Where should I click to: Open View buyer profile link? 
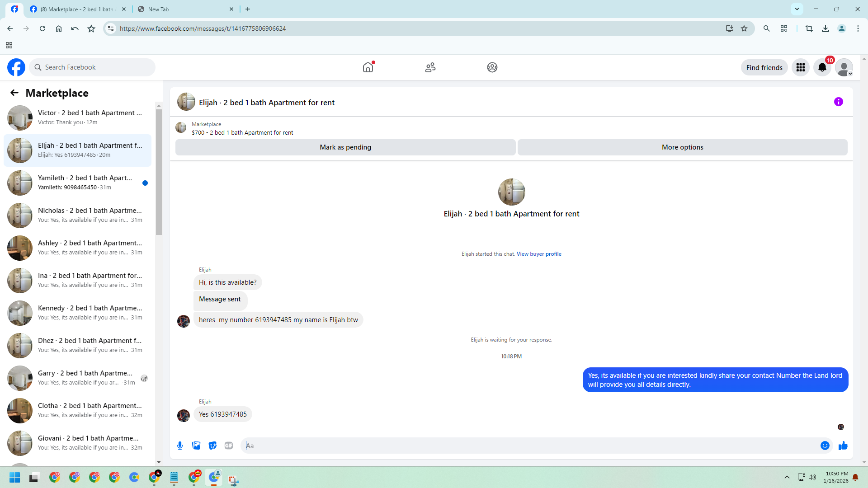[x=539, y=254]
